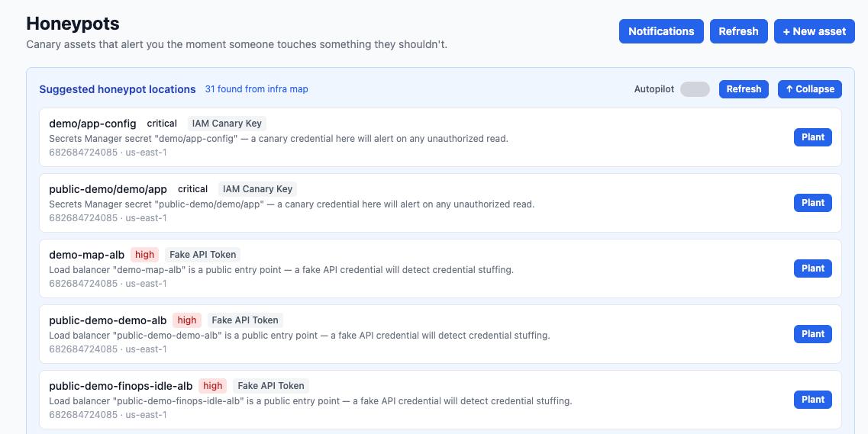868x434 pixels.
Task: Click the 'demo-map-alb' title
Action: [x=87, y=255]
